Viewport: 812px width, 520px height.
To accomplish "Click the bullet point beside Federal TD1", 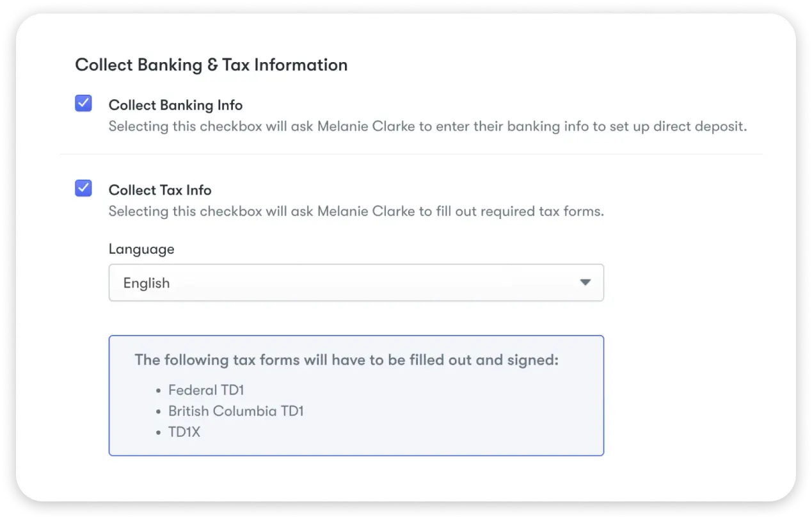I will click(158, 391).
